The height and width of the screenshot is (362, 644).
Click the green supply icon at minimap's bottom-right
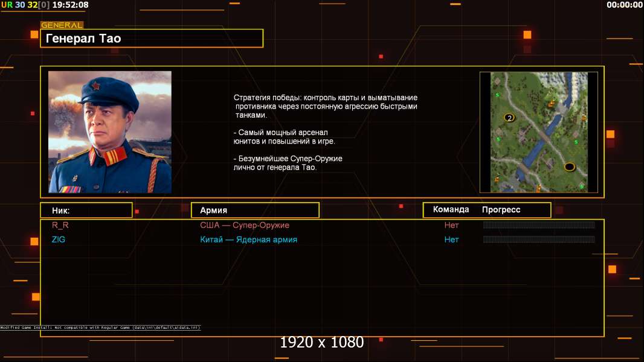tap(582, 186)
